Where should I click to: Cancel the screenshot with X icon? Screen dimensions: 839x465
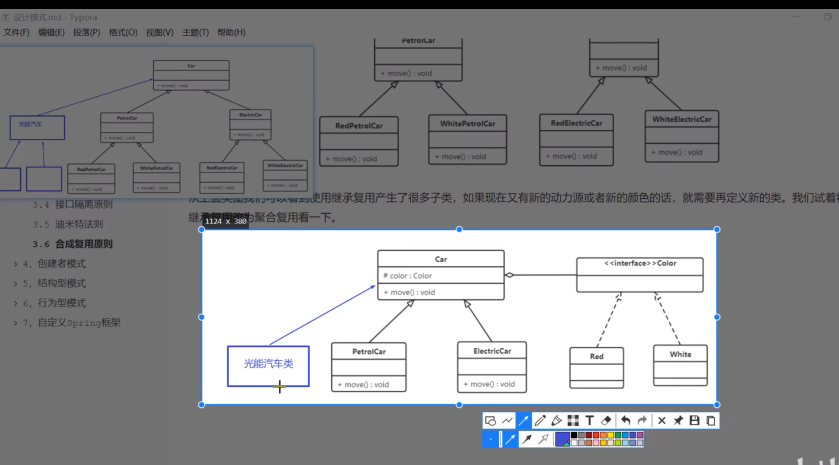click(x=662, y=421)
